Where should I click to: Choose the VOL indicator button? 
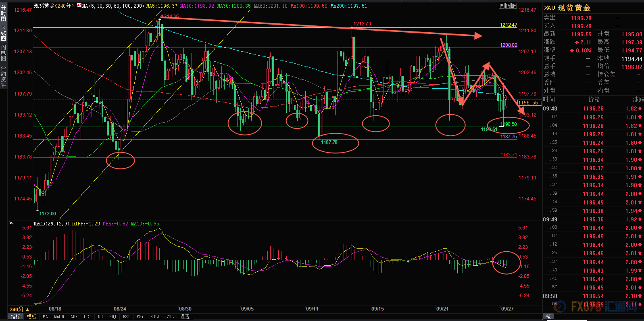(170, 317)
